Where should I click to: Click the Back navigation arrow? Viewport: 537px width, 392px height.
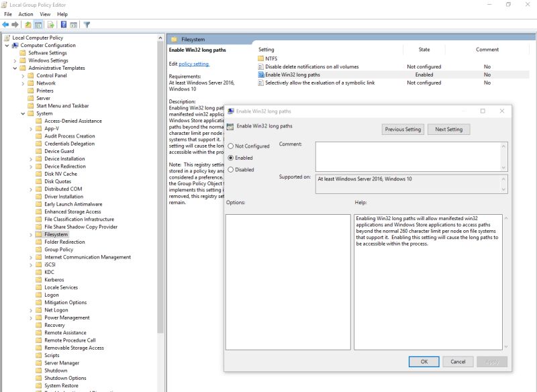(5, 26)
